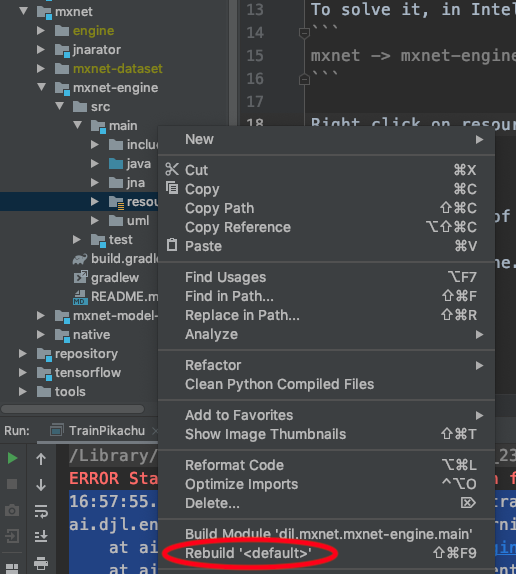Choose Copy Reference menu item

click(x=326, y=227)
